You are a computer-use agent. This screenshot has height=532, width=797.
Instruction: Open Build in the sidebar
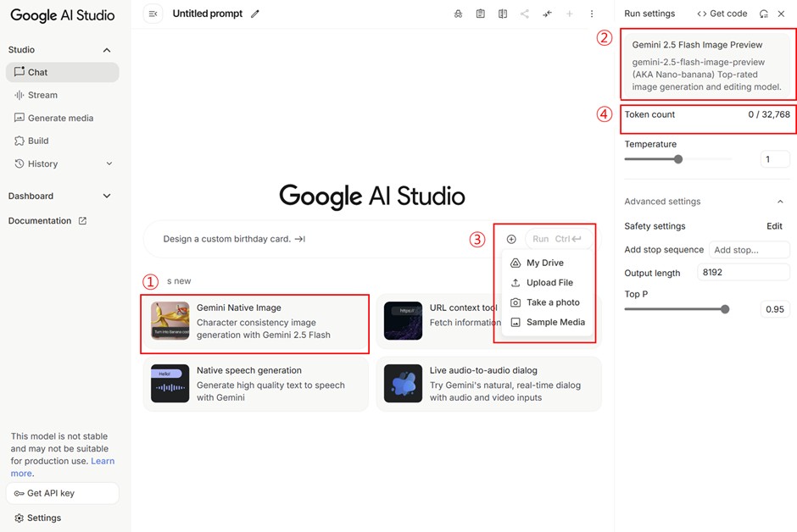pyautogui.click(x=63, y=141)
